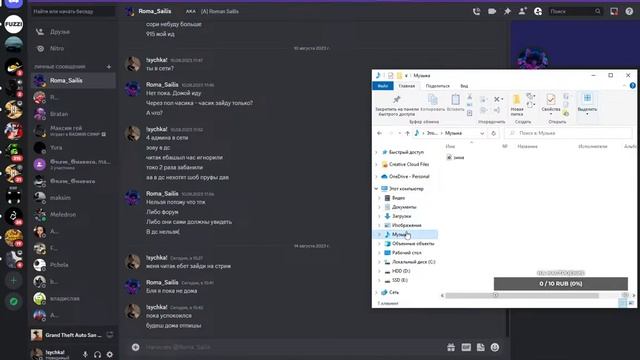
Task: Open Nitro page in Discord sidebar
Action: point(73,49)
